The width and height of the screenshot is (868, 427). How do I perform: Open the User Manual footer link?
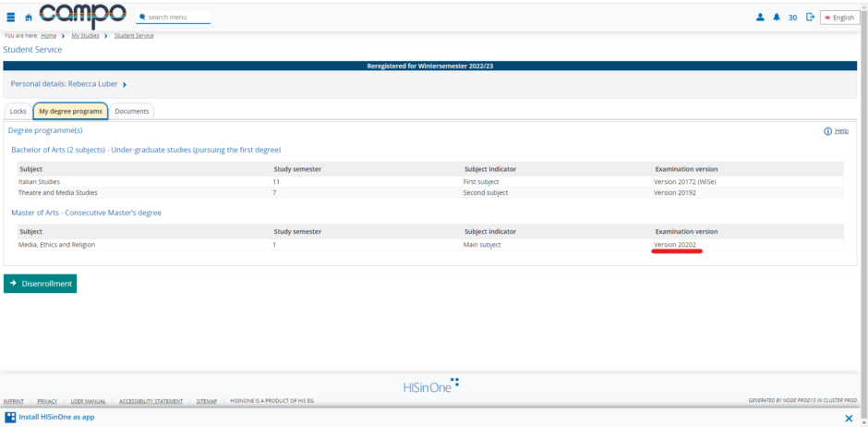coord(89,401)
